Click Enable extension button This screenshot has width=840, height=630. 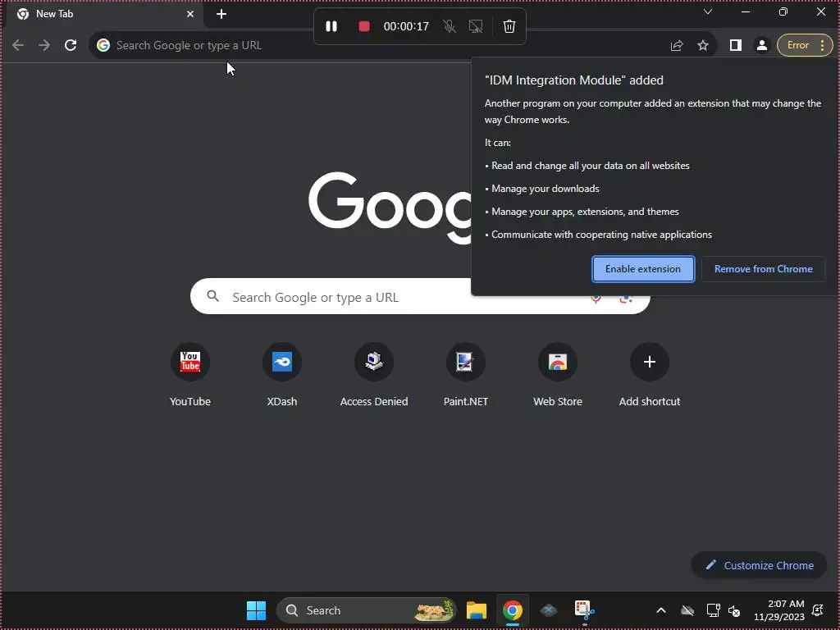pos(643,269)
